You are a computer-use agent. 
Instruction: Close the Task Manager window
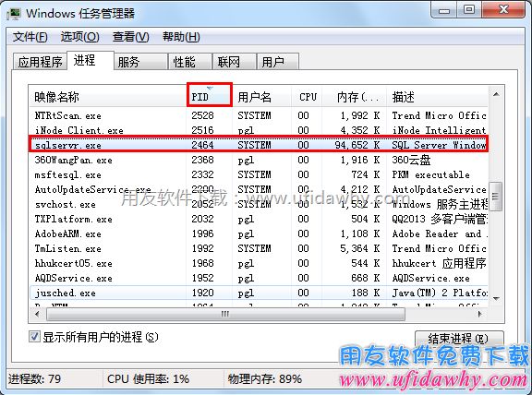(x=503, y=10)
